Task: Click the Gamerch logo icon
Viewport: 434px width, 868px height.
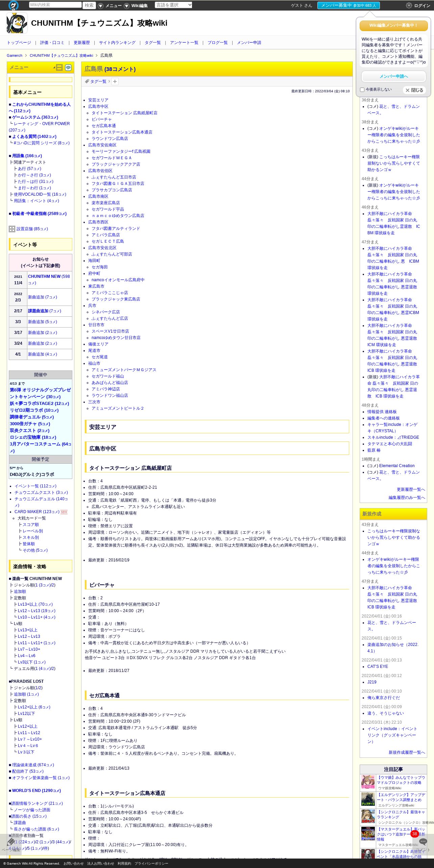Action: click(x=14, y=5)
